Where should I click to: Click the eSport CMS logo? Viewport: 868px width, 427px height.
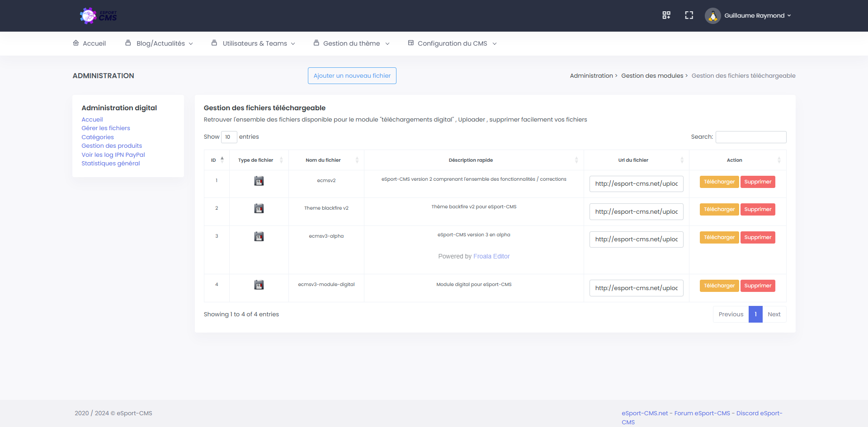point(98,16)
